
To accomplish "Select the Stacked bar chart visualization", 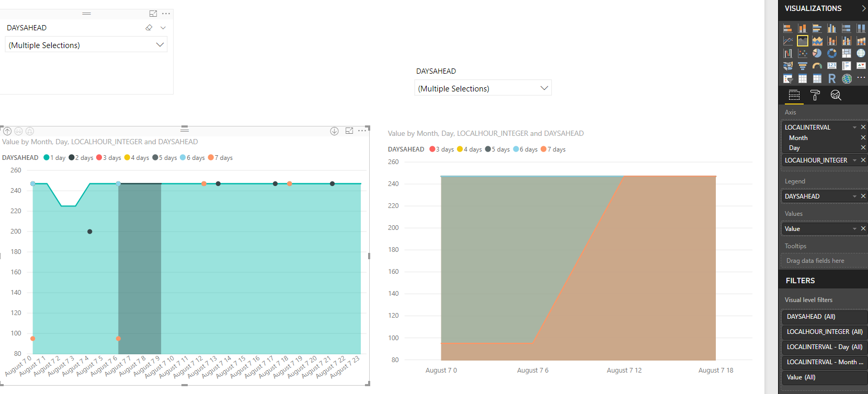I will [x=787, y=28].
